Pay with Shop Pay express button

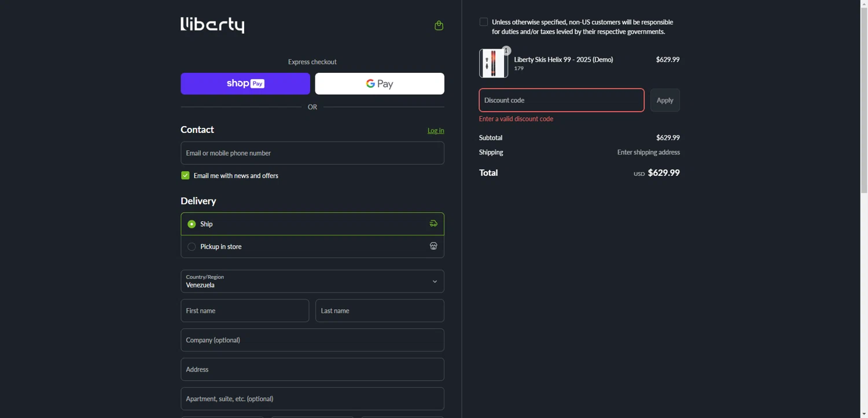point(245,84)
